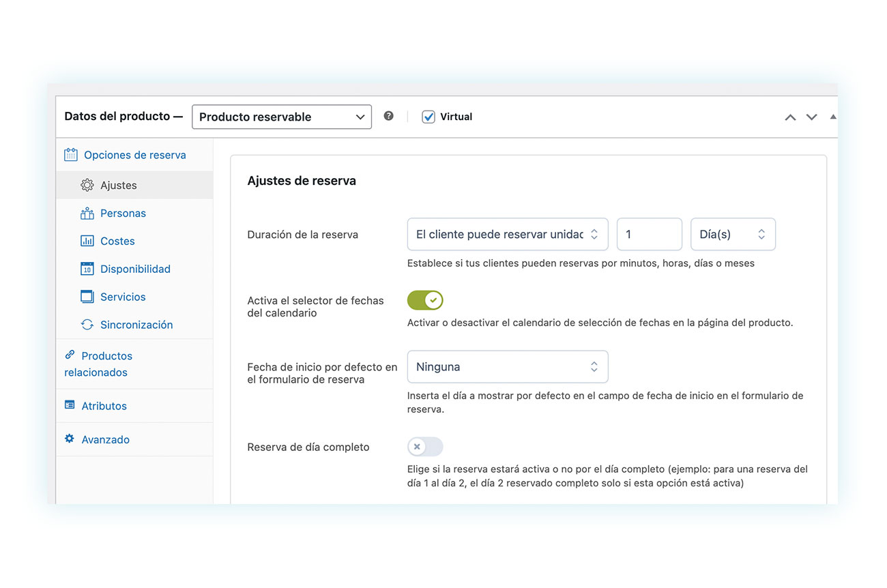Select the Ajustes gear icon

87,185
